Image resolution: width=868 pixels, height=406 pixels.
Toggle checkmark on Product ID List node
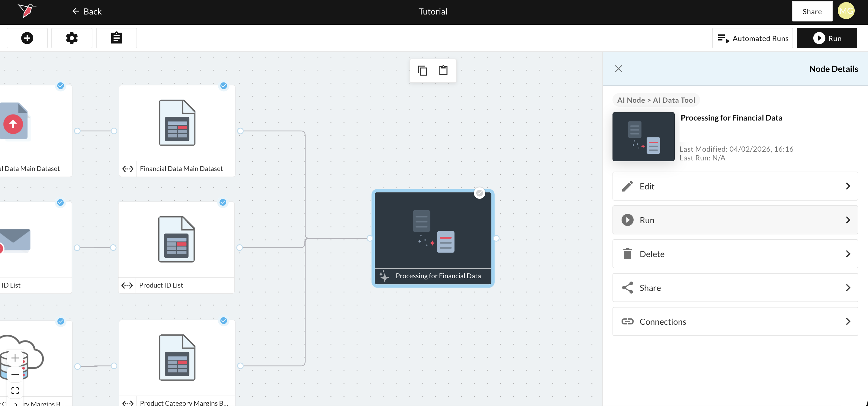pos(223,202)
